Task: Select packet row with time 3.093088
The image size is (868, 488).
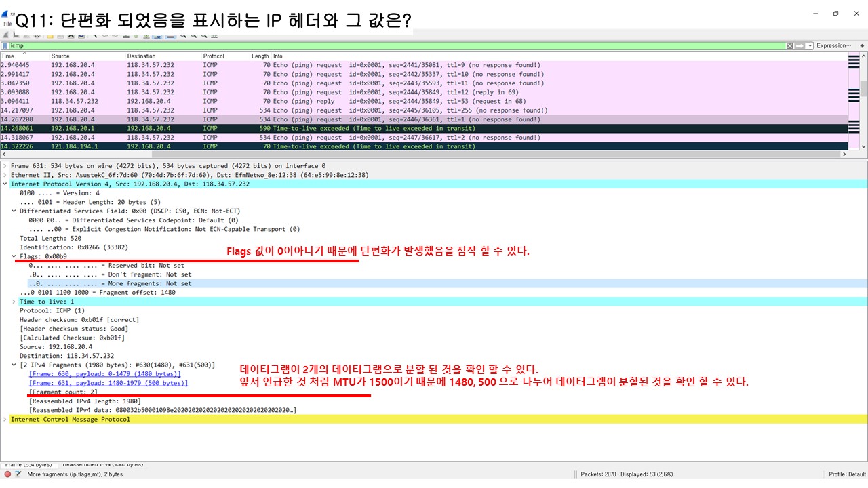Action: 424,92
